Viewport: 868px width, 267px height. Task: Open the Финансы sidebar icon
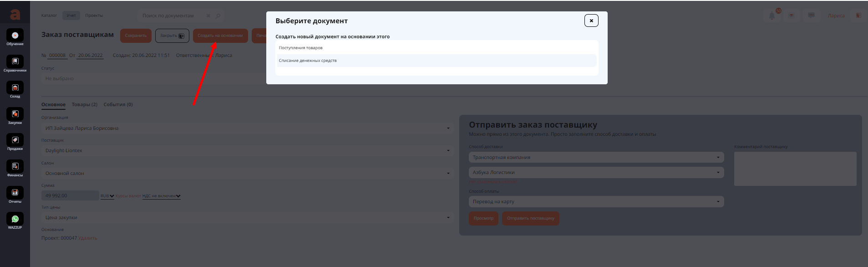point(15,166)
